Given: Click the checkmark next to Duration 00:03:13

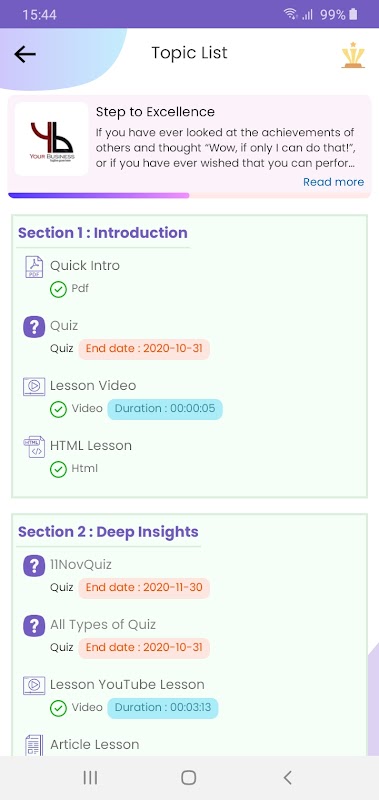Looking at the screenshot, I should point(58,708).
